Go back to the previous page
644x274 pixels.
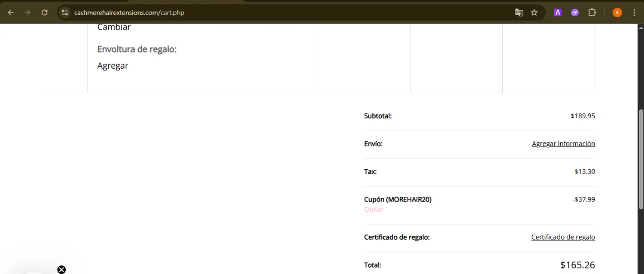(x=11, y=12)
